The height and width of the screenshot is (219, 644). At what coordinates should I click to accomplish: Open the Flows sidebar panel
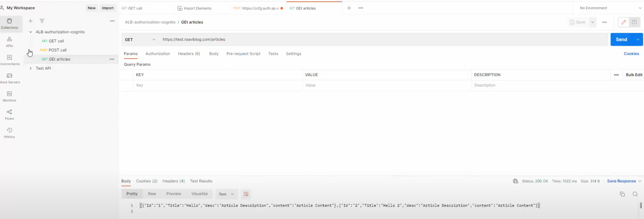point(9,115)
